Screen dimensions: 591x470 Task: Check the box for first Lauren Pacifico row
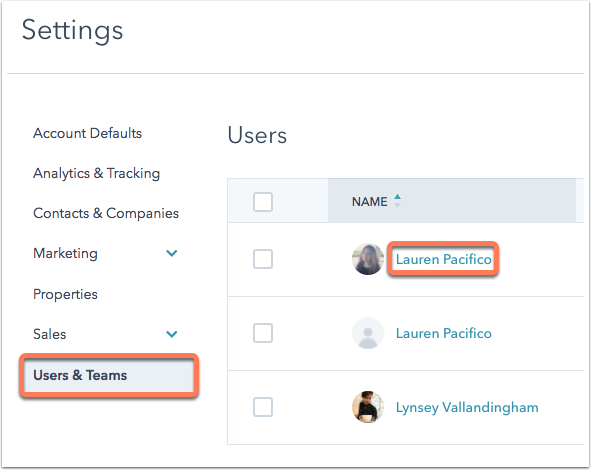263,259
